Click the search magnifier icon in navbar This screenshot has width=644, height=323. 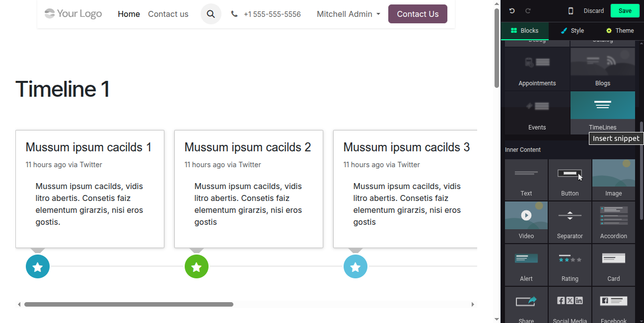tap(211, 14)
